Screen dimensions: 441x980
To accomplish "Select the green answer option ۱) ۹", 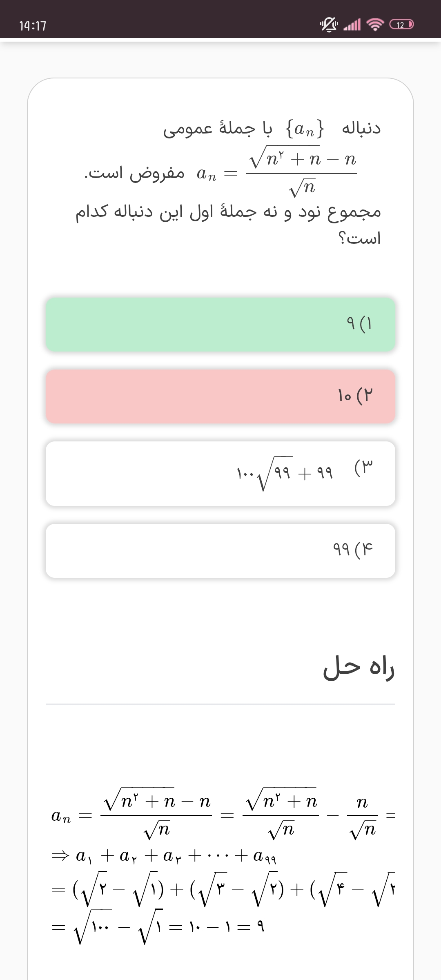I will (220, 325).
